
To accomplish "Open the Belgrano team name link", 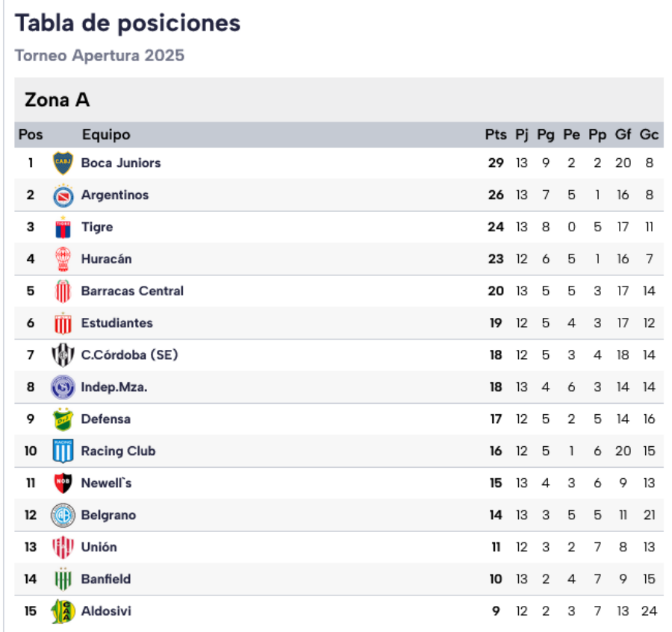I will pyautogui.click(x=108, y=515).
